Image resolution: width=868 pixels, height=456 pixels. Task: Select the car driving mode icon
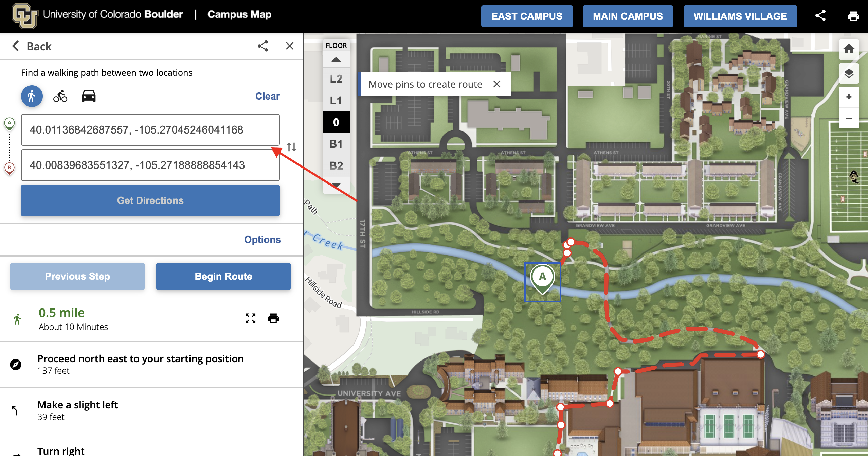coord(89,96)
